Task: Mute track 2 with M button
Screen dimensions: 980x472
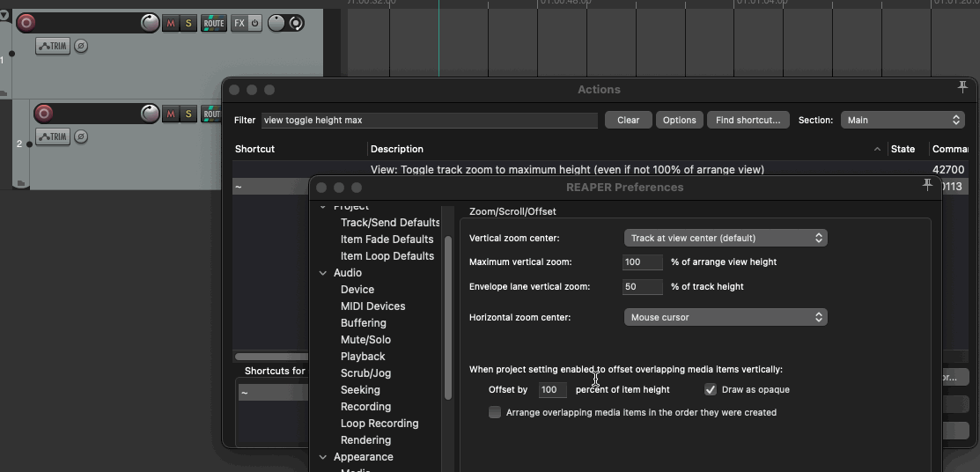Action: [x=171, y=113]
